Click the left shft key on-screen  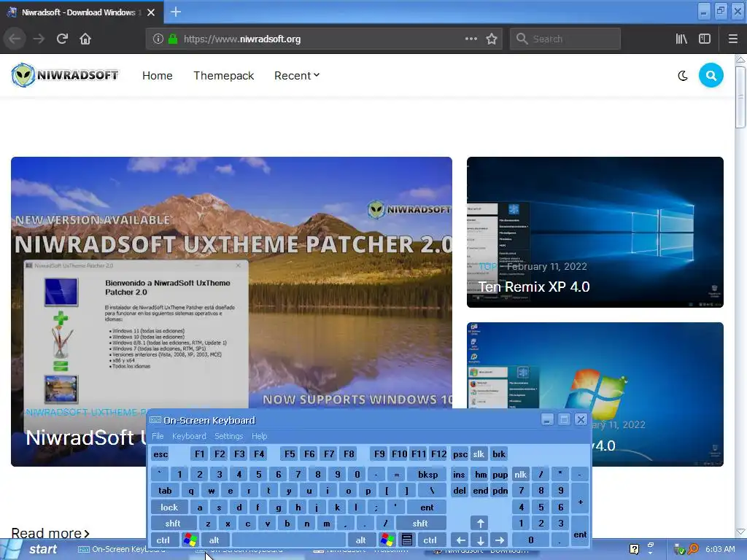[x=173, y=524]
